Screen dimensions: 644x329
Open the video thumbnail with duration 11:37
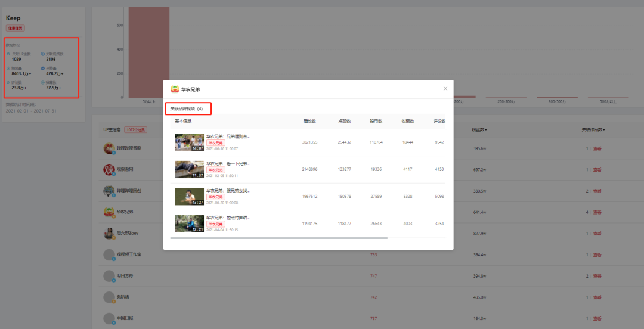(190, 169)
